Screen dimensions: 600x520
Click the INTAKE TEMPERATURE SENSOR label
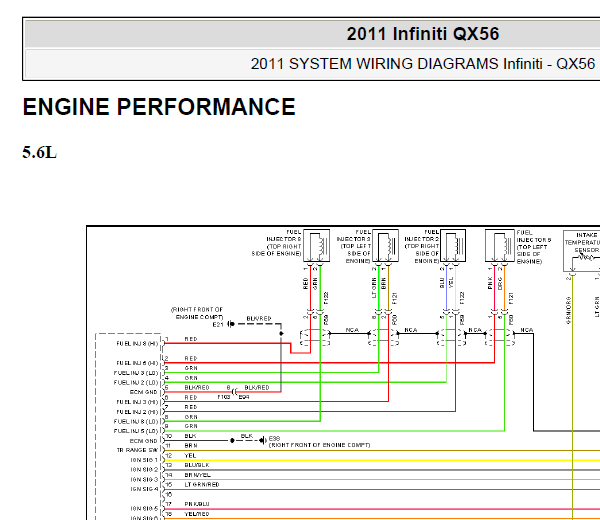point(583,242)
